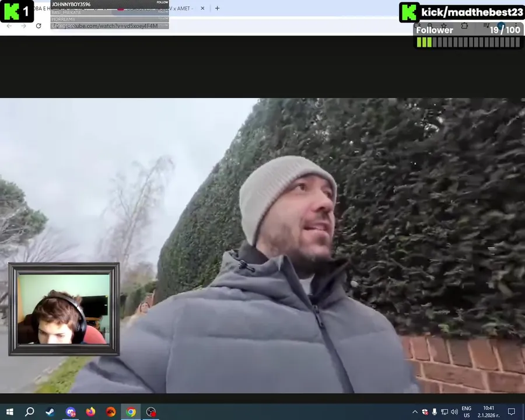Click the framed webcam overlay

pos(64,309)
